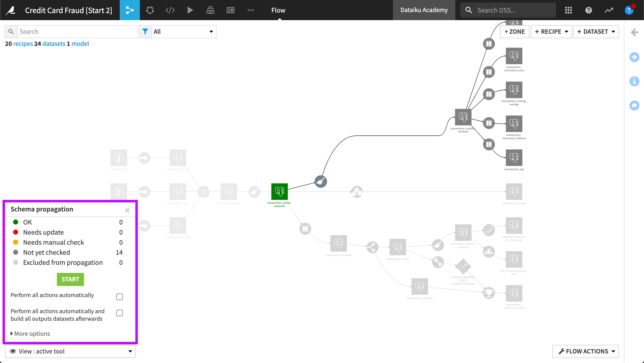This screenshot has height=363, width=644.
Task: Enable automatically build all outputs datasets checkbox
Action: point(119,313)
